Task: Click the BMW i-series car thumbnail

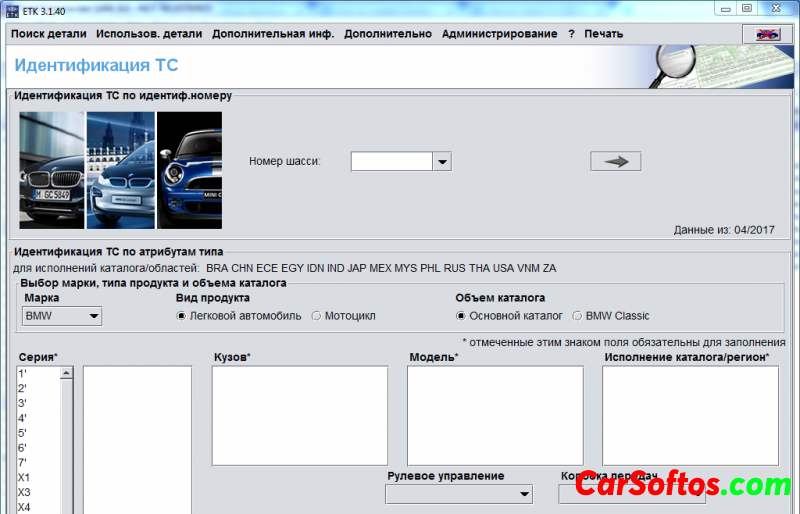Action: 120,170
